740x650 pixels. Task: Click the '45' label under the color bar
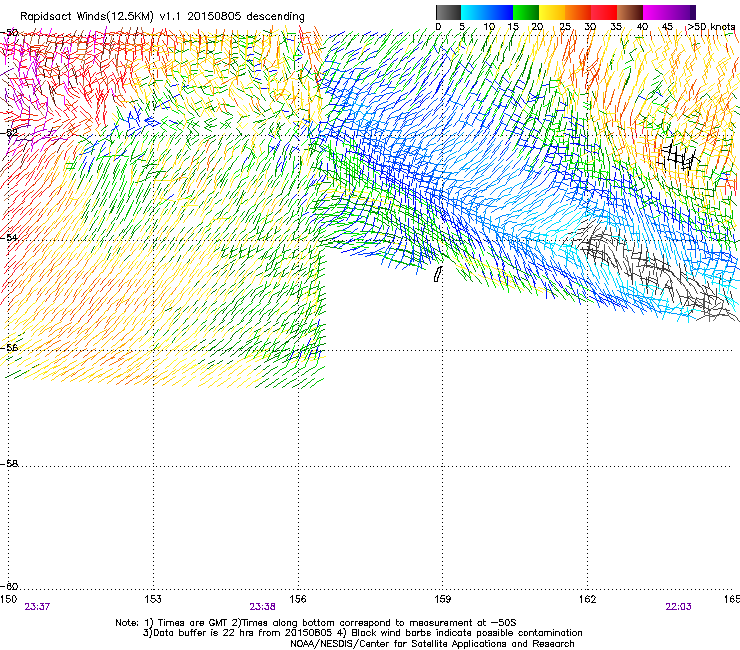[x=667, y=27]
